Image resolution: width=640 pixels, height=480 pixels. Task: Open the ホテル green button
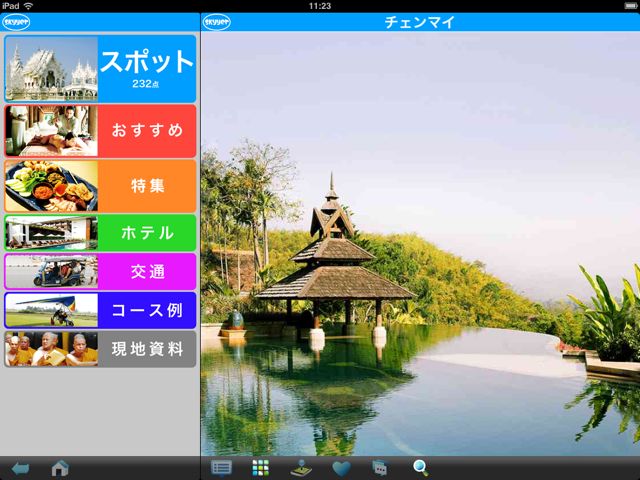100,233
